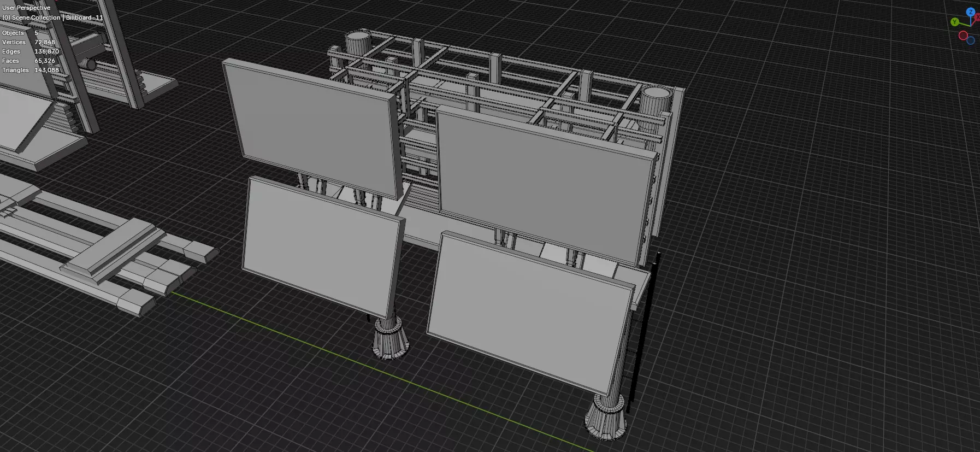Snap view to the green Y axis gizmo
Viewport: 980px width, 452px height.
[955, 22]
